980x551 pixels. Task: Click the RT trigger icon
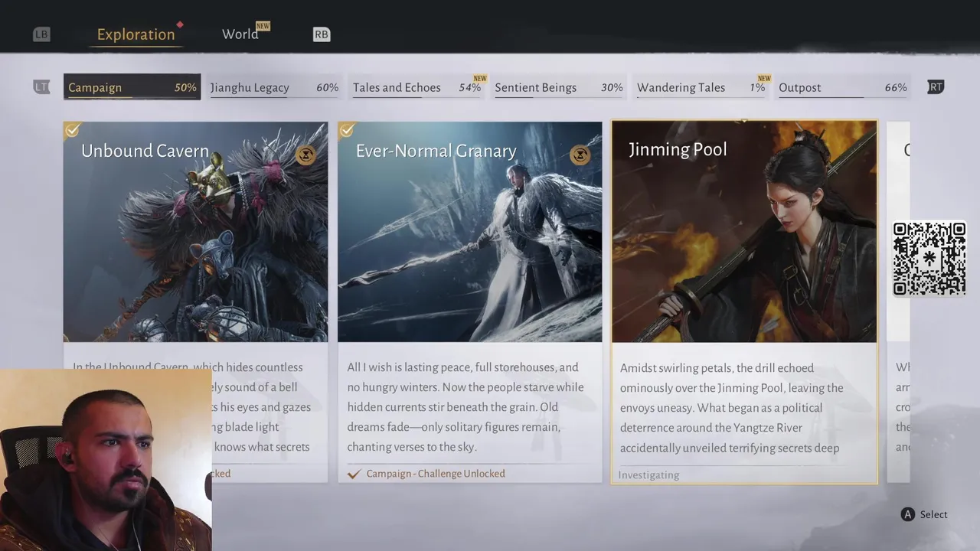tap(936, 87)
